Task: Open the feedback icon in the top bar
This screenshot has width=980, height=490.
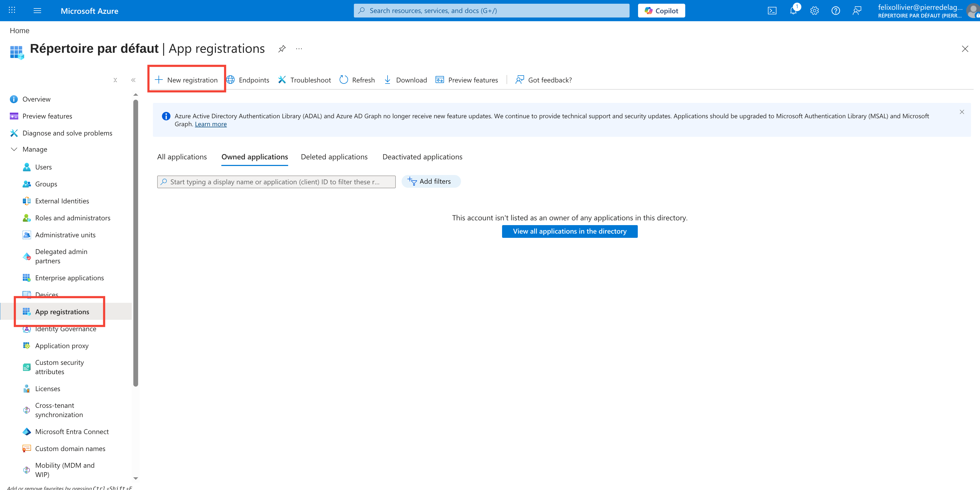Action: click(857, 11)
